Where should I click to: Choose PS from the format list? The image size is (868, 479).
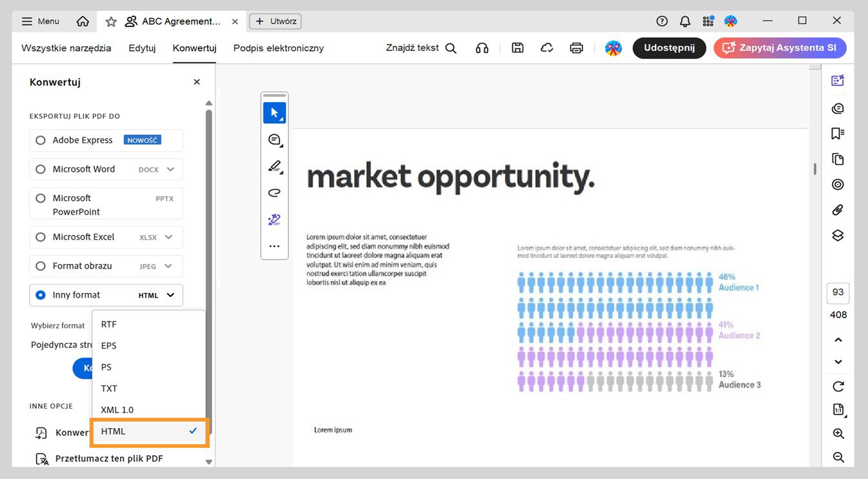click(x=149, y=367)
